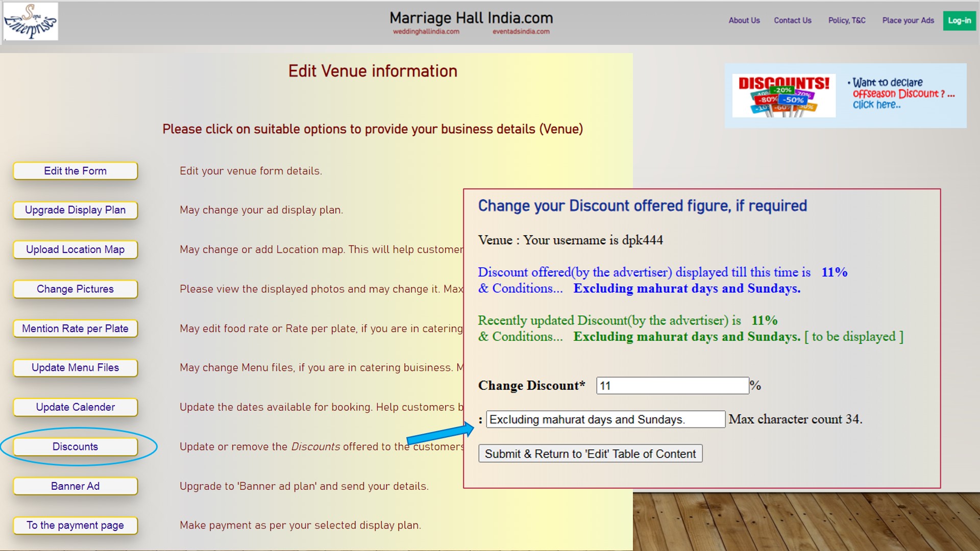Image resolution: width=980 pixels, height=551 pixels.
Task: Open the Discounts banner image
Action: [783, 95]
